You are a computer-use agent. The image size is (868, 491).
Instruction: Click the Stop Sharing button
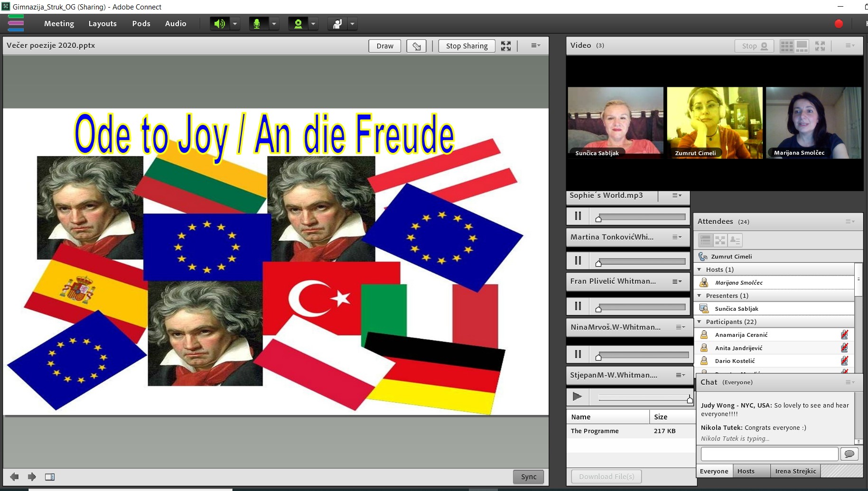(x=467, y=46)
